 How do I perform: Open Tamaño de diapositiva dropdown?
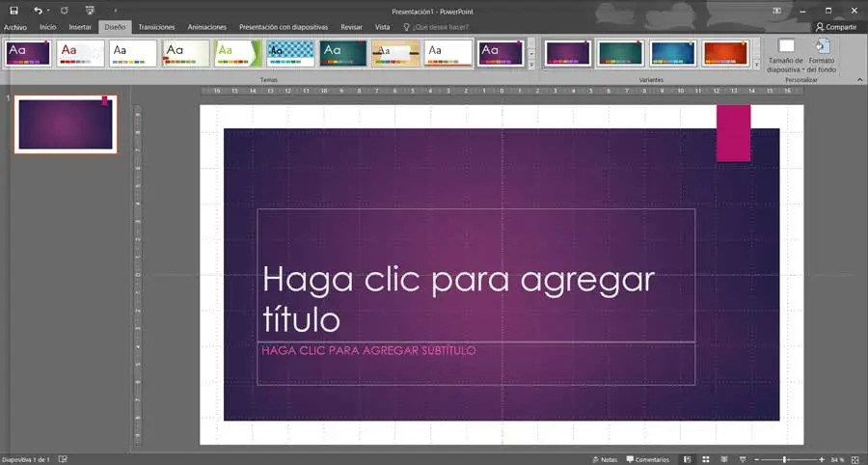click(x=785, y=56)
